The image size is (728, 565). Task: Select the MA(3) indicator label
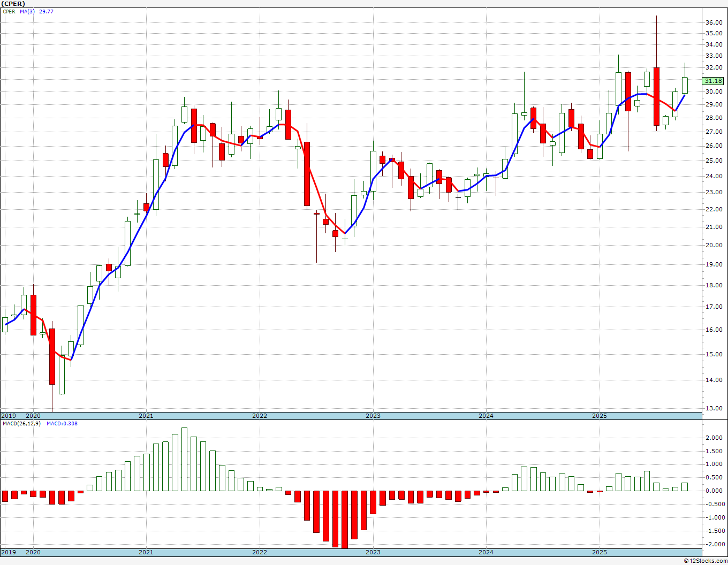point(27,11)
